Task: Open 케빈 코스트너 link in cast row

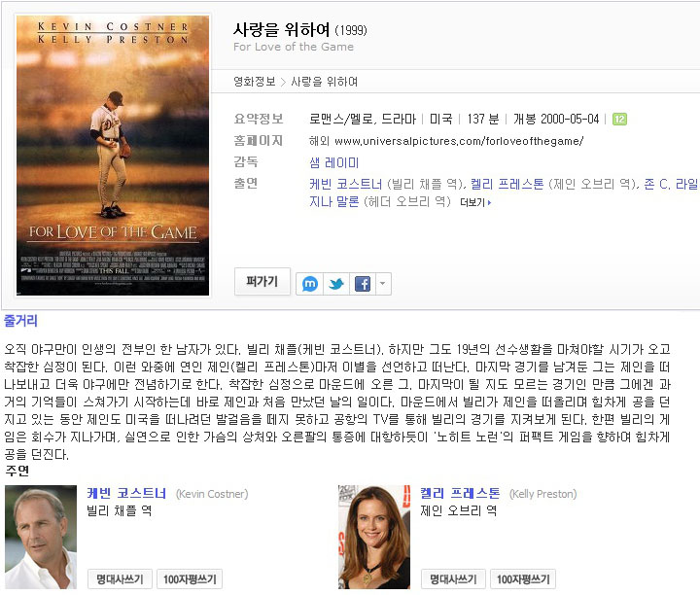Action: tap(345, 184)
